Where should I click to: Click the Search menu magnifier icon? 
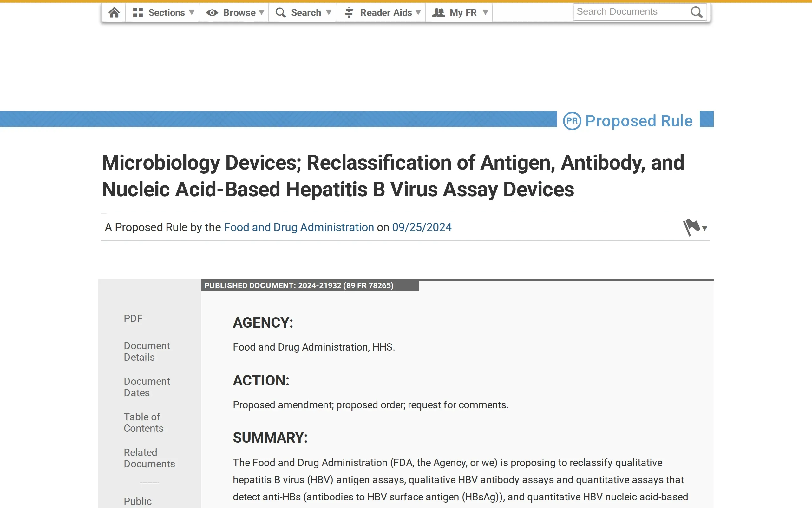coord(280,12)
